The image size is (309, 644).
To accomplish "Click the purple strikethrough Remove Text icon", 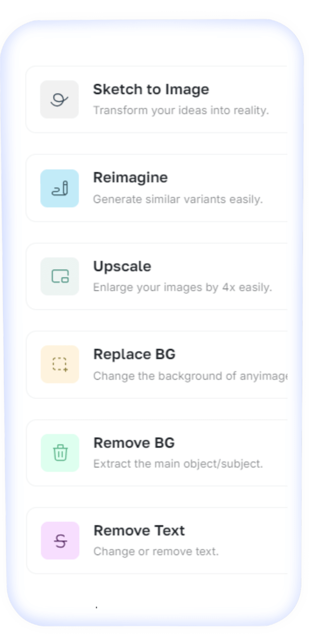I will 60,541.
